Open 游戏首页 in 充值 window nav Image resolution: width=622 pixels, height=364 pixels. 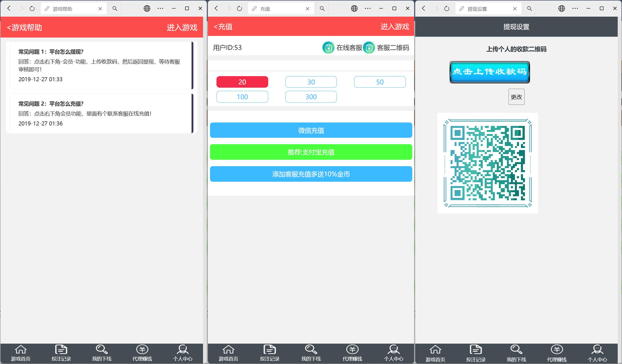pos(228,354)
